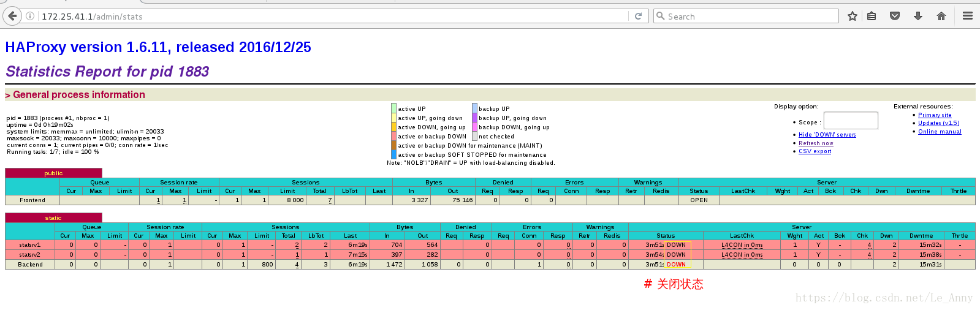The width and height of the screenshot is (980, 310).
Task: Click the General process information heading
Action: 75,94
